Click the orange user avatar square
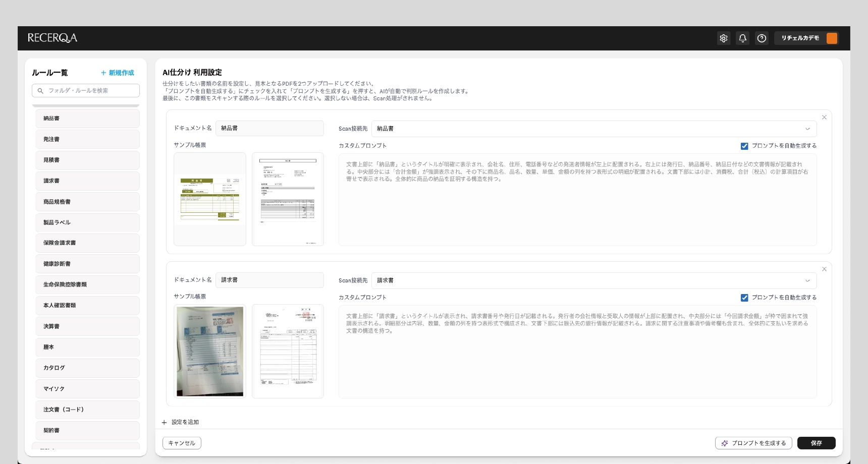Viewport: 868px width, 464px height. coord(832,38)
